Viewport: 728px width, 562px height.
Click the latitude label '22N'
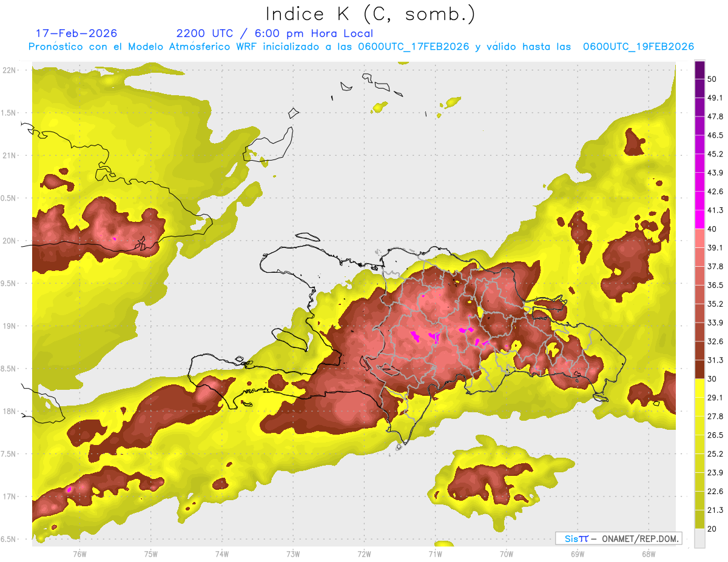9,70
